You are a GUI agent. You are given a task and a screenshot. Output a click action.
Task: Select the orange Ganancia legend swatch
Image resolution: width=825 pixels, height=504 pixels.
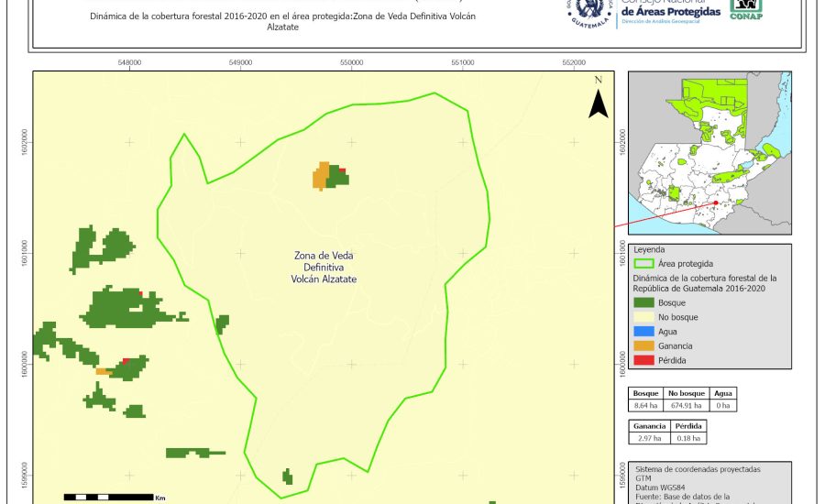click(x=643, y=346)
